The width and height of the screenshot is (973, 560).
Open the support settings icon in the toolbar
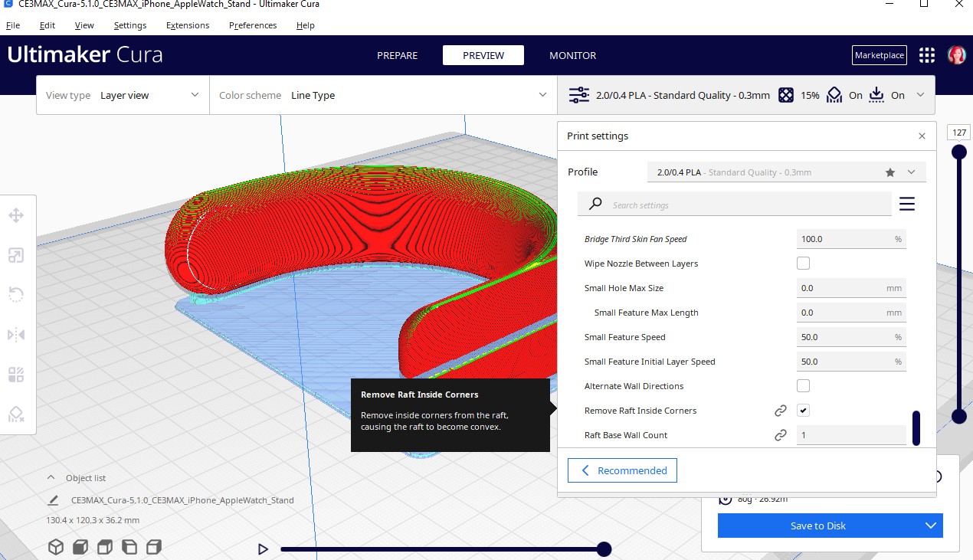[x=834, y=94]
